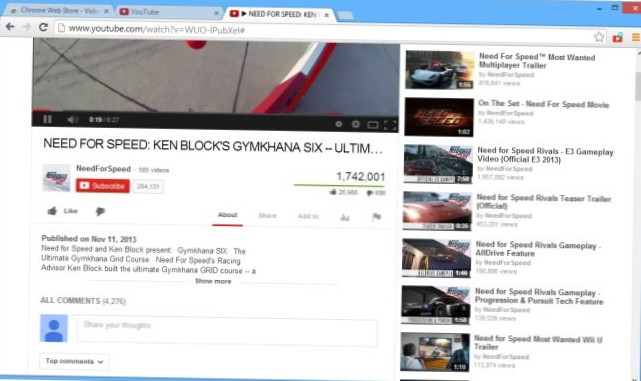Open the video statistics chart icon
The width and height of the screenshot is (641, 381).
345,217
